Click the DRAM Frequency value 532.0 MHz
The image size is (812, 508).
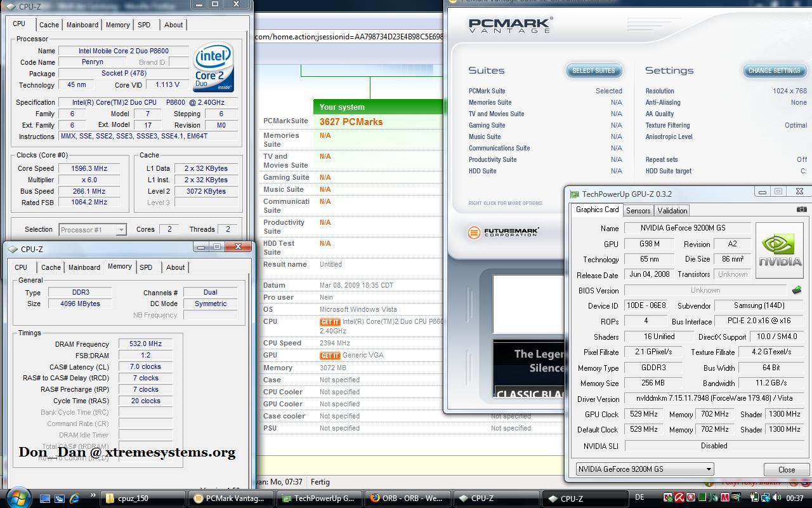tap(145, 344)
